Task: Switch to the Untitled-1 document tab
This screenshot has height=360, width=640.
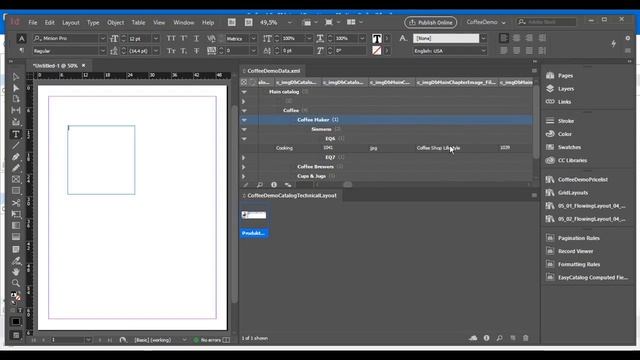Action: (x=55, y=66)
